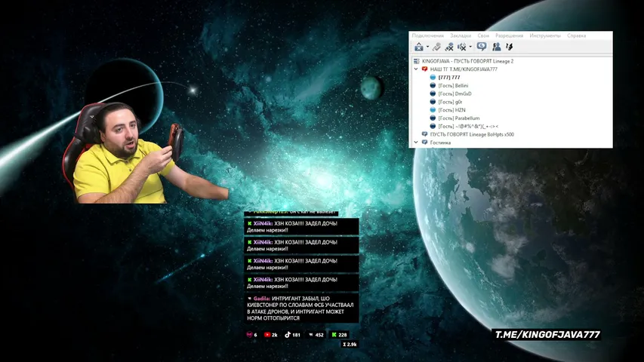The image size is (644, 362).
Task: Select the guest named with symbols ~!@#%^&*
Action: coord(468,127)
